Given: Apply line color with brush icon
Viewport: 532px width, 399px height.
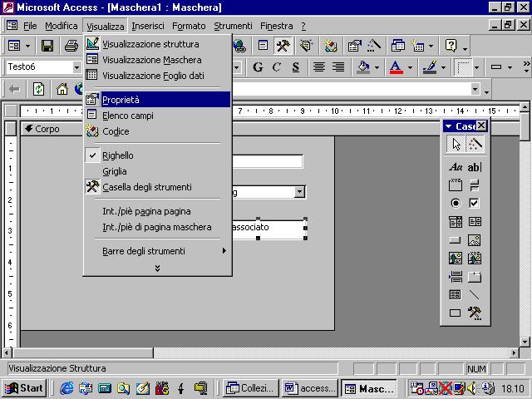Looking at the screenshot, I should [x=430, y=67].
